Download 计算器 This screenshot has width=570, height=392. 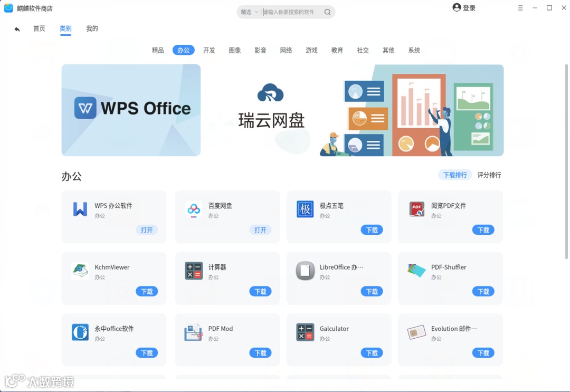(260, 291)
